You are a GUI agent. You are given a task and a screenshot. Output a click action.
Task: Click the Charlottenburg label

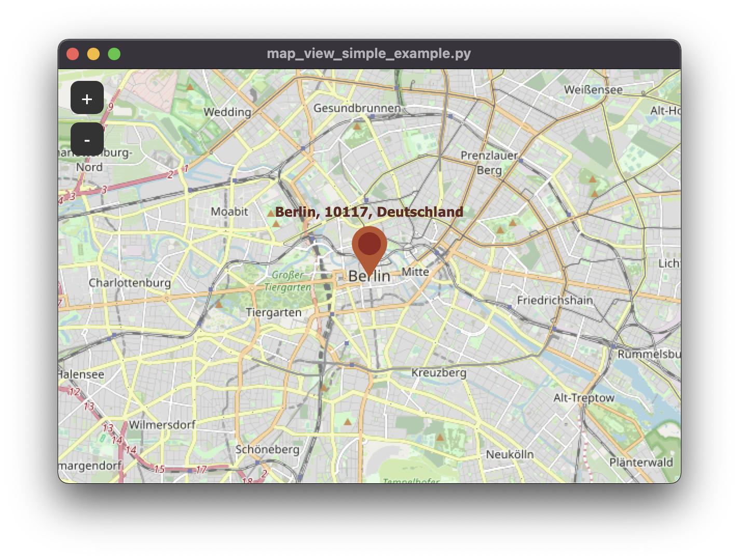[130, 283]
